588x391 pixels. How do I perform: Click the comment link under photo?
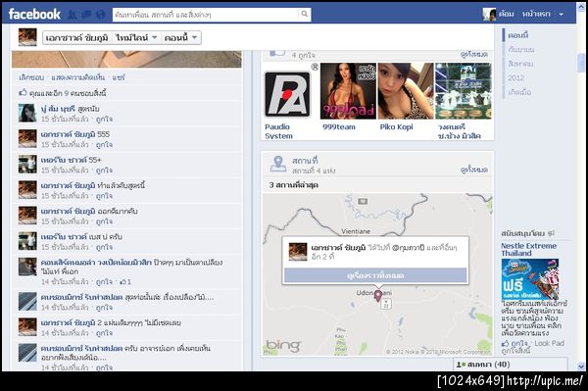77,77
